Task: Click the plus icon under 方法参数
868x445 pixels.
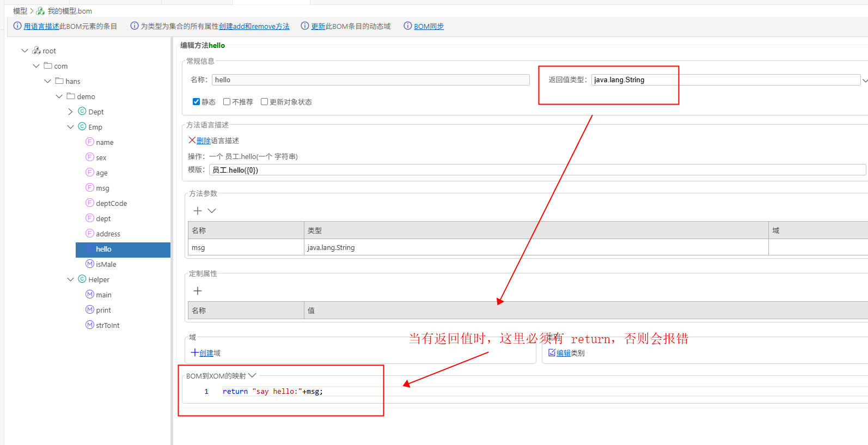Action: (198, 211)
